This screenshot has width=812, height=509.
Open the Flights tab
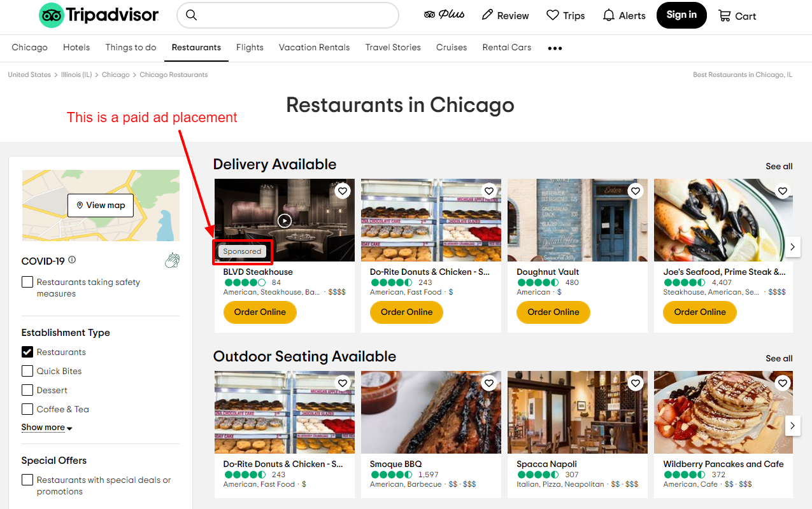click(250, 48)
